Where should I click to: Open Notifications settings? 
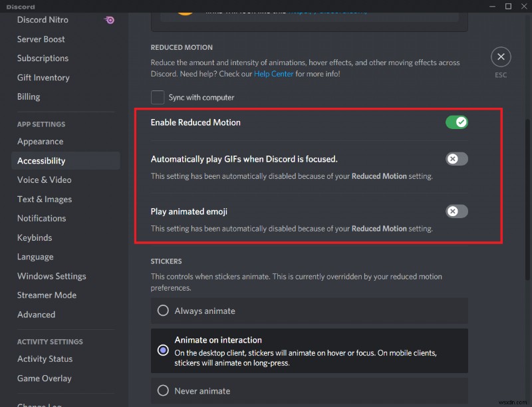point(41,218)
